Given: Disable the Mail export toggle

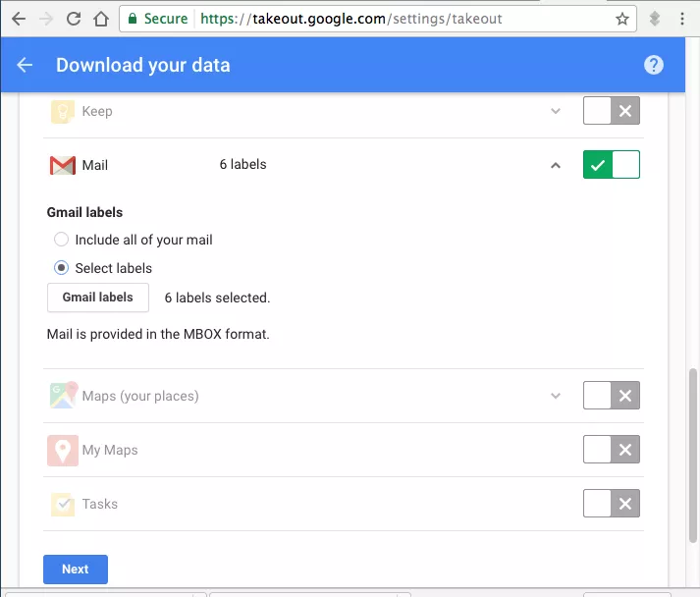Looking at the screenshot, I should pyautogui.click(x=611, y=165).
